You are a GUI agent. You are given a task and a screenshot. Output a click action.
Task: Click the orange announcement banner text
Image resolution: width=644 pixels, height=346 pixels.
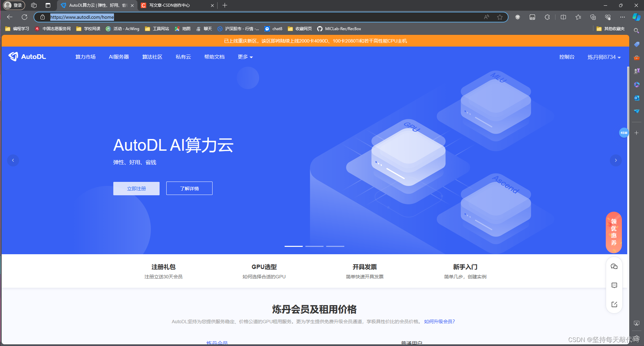click(315, 41)
